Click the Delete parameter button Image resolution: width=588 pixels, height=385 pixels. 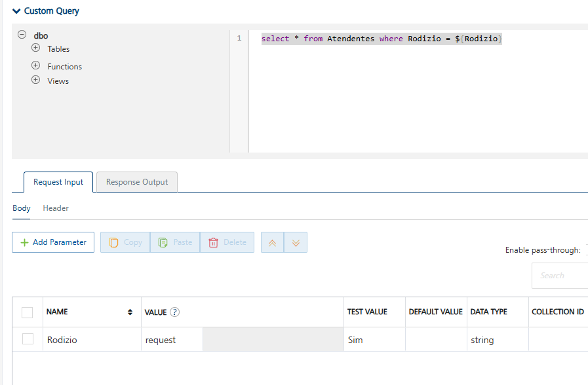coord(227,242)
